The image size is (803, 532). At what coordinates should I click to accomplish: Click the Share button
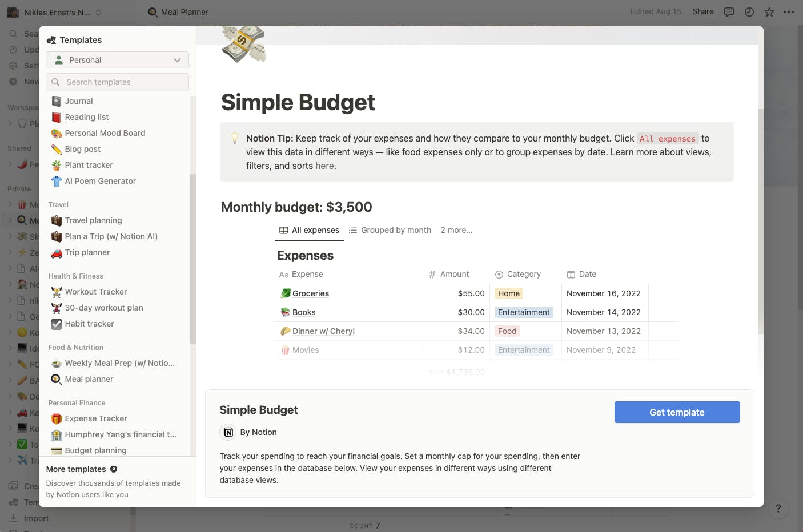[x=703, y=11]
